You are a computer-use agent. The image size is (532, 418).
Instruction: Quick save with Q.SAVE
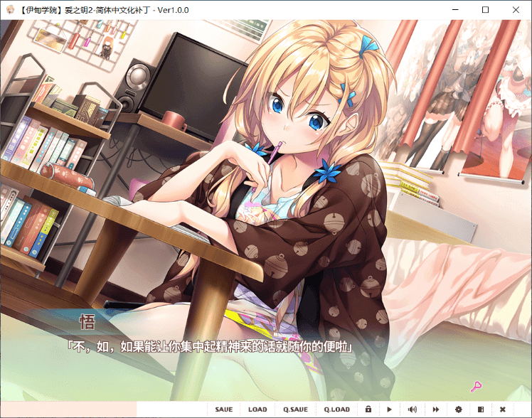click(x=296, y=409)
